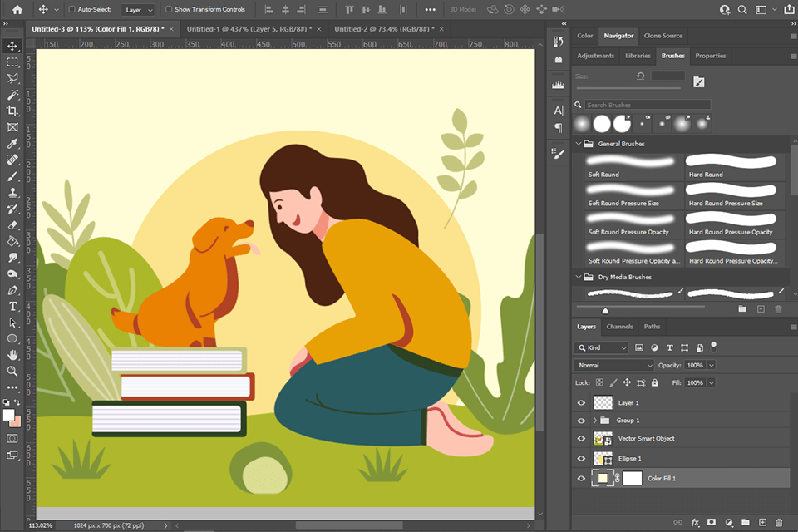This screenshot has width=798, height=532.
Task: Select the History Brush tool
Action: [12, 209]
